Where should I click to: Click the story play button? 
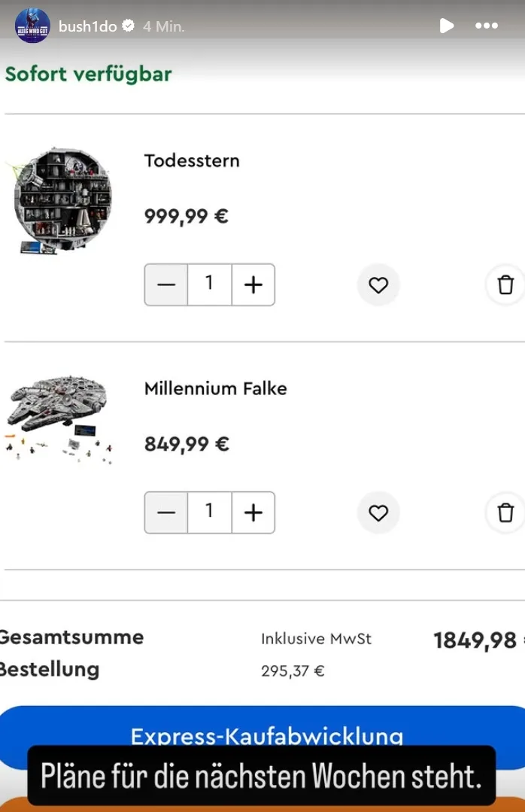(x=446, y=26)
